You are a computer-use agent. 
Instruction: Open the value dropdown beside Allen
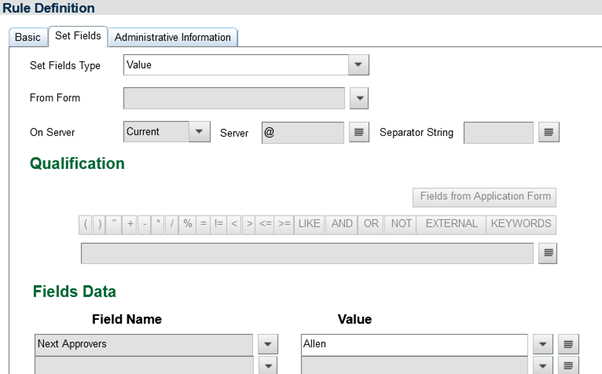tap(543, 344)
